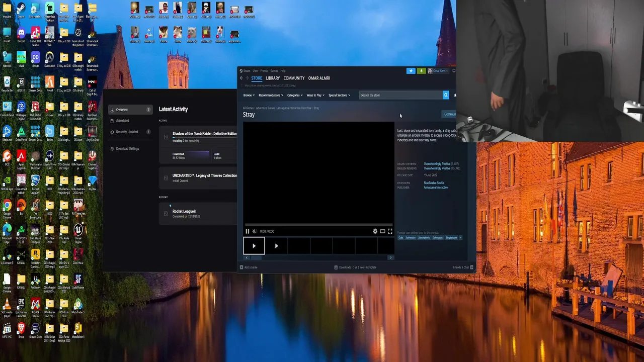Click the media strip left scroll arrow

(247, 257)
